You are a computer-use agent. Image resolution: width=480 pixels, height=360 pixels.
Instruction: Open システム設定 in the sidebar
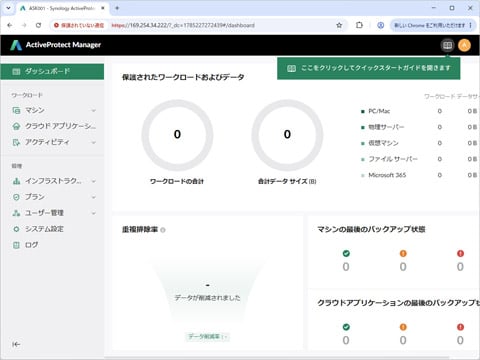click(x=52, y=229)
